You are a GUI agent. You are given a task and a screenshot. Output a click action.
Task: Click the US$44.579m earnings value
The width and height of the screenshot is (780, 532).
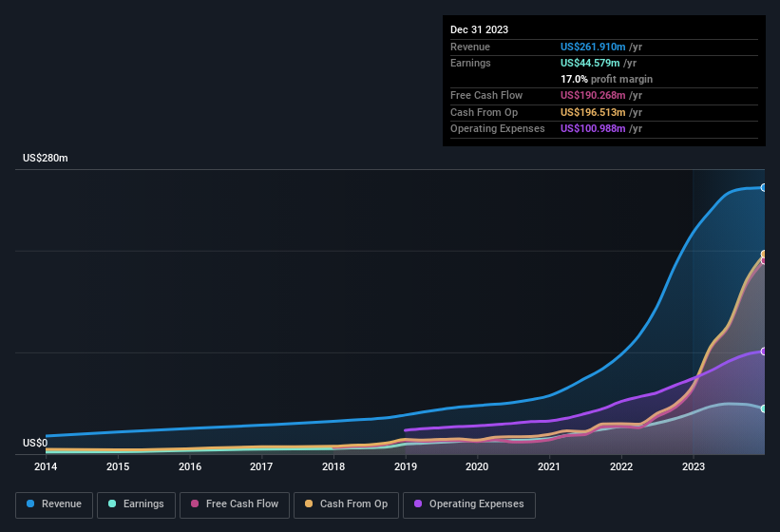[590, 63]
